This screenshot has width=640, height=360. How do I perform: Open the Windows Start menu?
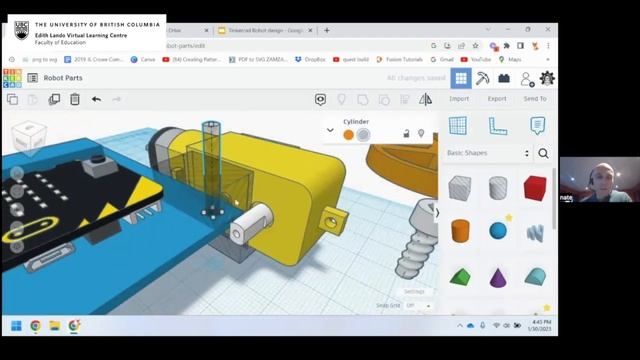[x=16, y=326]
